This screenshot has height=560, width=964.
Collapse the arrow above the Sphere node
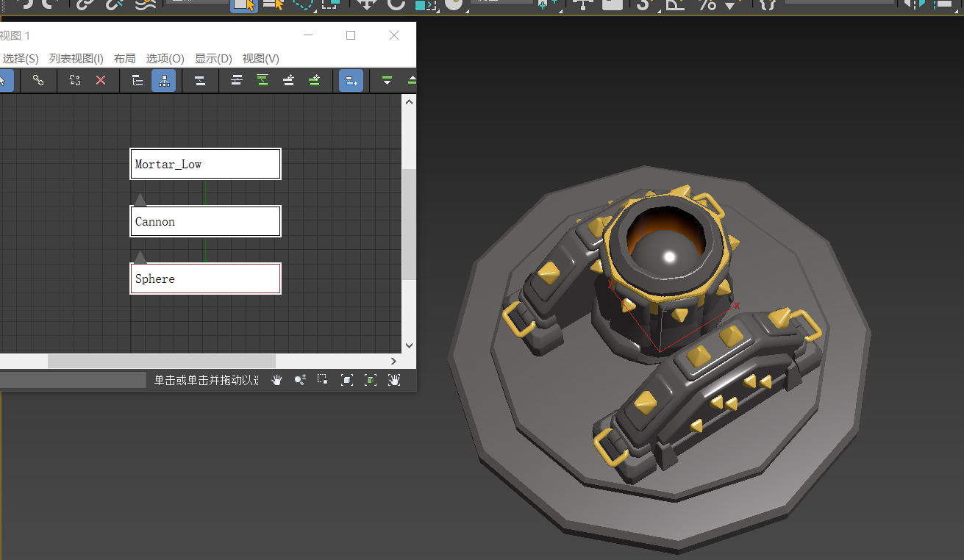point(140,256)
